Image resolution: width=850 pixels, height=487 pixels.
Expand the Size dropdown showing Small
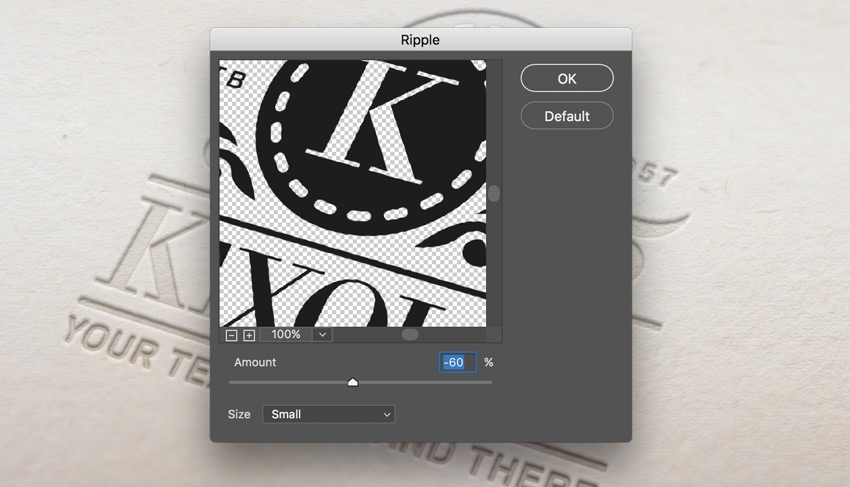328,414
